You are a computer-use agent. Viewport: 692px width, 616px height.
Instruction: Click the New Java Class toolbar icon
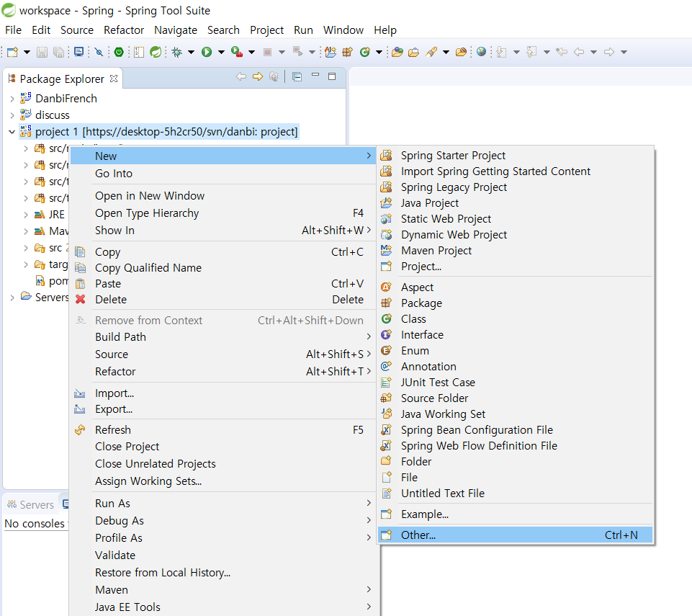click(365, 52)
